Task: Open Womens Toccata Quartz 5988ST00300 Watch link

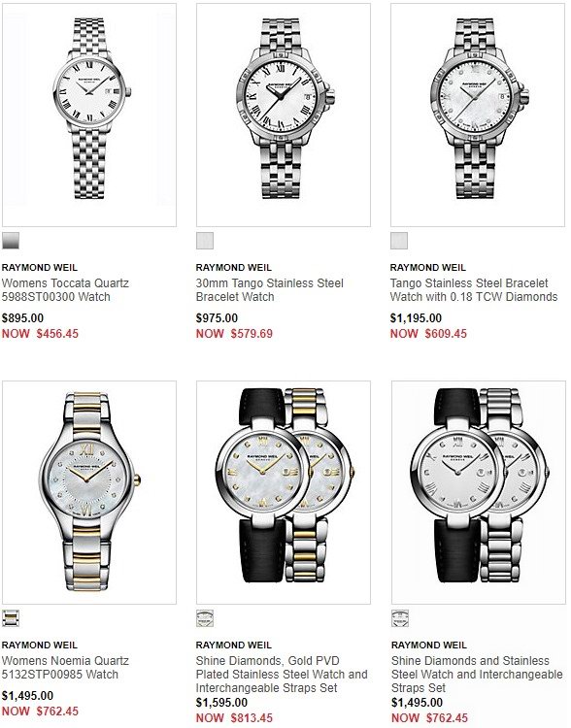Action: pos(65,289)
